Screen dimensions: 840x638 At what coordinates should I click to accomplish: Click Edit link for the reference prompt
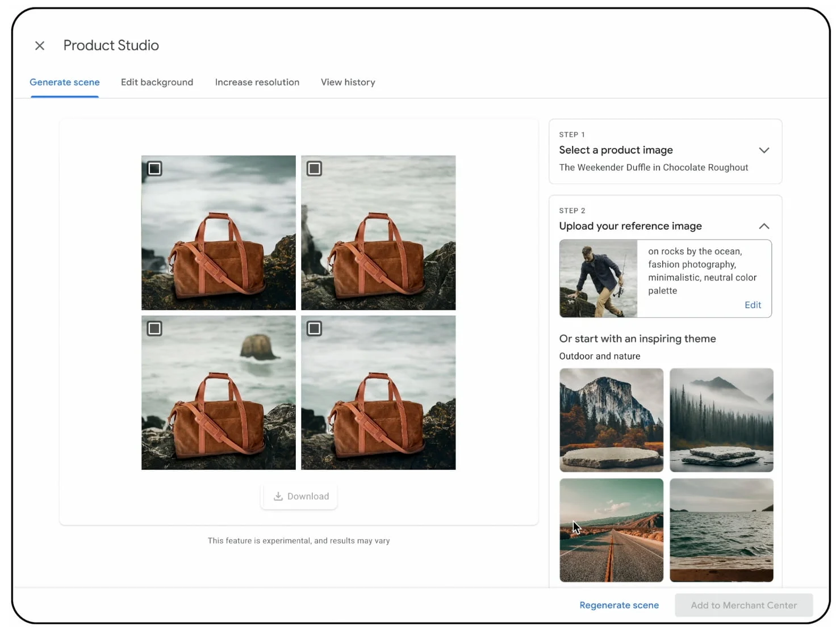click(753, 305)
